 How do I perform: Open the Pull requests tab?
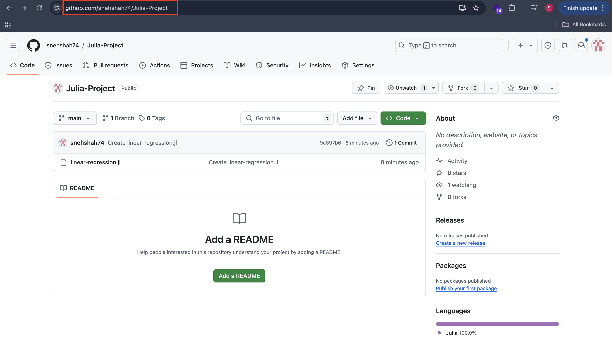click(x=106, y=65)
